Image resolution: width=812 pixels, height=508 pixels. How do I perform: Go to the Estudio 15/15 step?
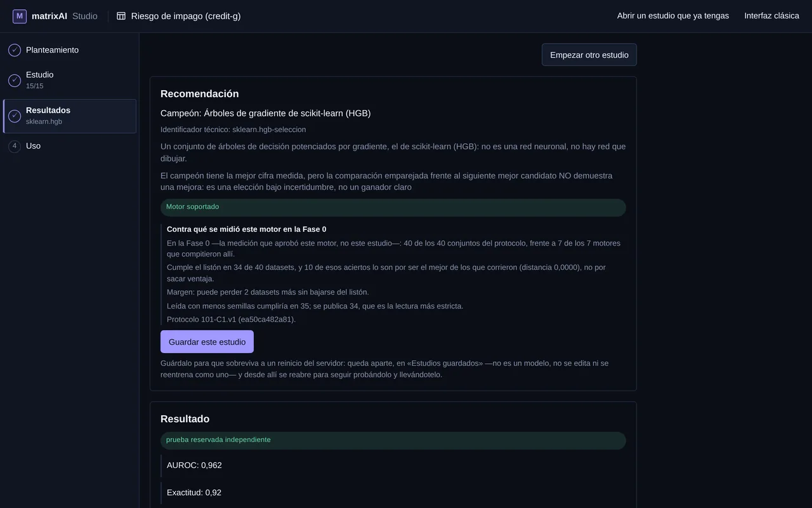pos(70,80)
